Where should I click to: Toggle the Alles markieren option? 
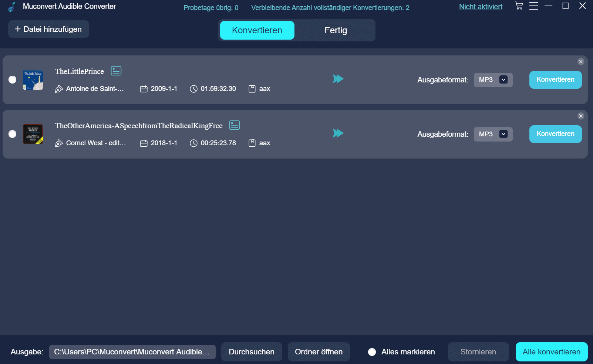coord(372,352)
